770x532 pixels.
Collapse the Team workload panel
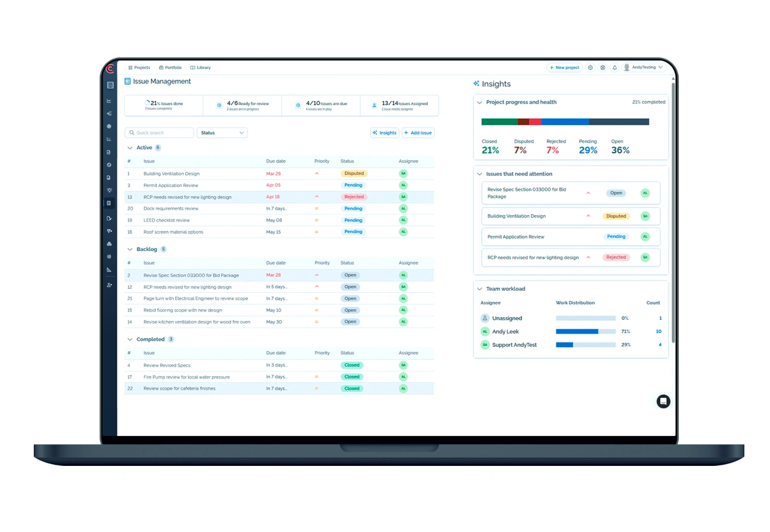click(479, 289)
